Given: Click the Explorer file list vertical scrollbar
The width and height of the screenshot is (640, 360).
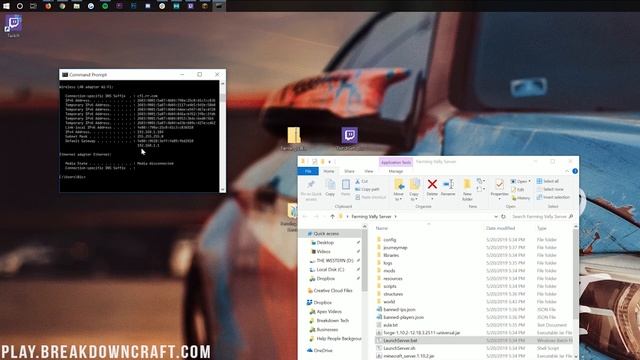Looking at the screenshot, I should (576, 292).
